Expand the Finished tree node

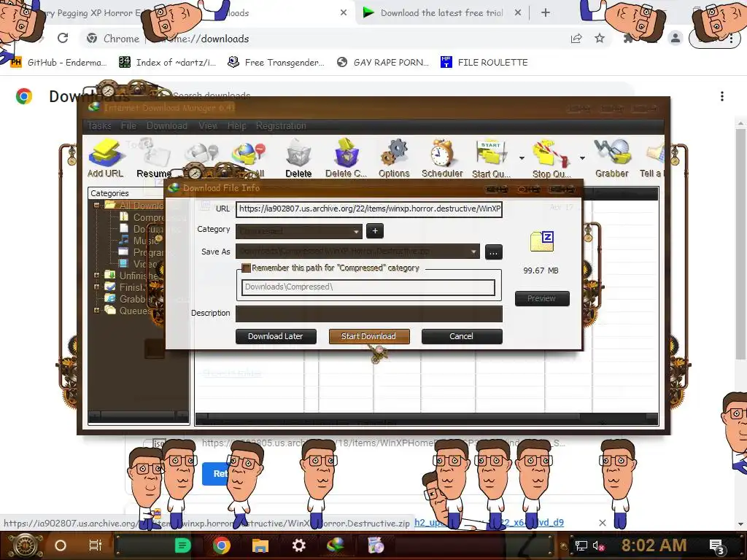[97, 287]
